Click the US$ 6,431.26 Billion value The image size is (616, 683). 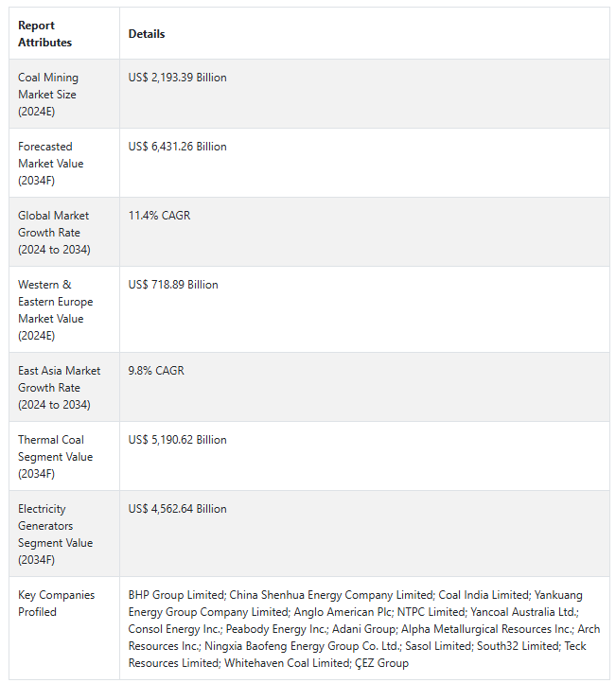pyautogui.click(x=178, y=147)
